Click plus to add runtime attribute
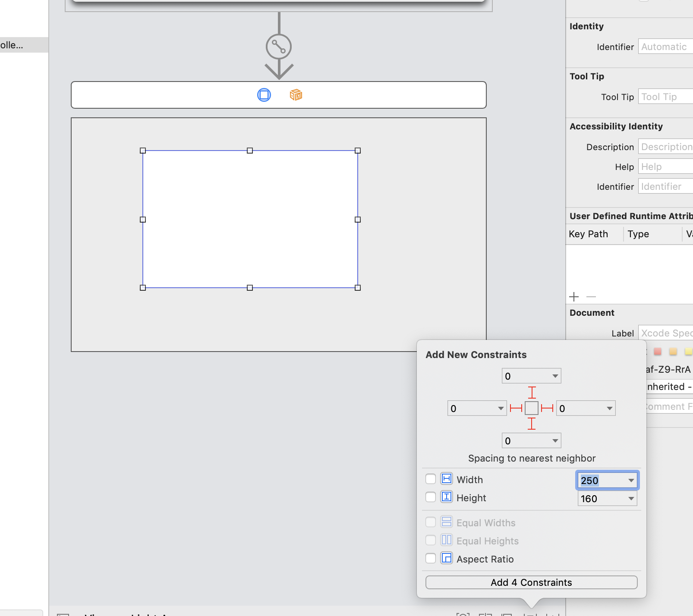This screenshot has width=693, height=616. [x=574, y=297]
